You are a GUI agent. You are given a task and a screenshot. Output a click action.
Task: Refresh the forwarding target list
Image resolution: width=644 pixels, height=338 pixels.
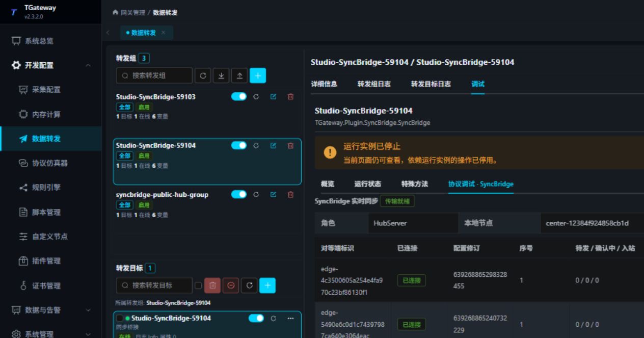click(249, 285)
